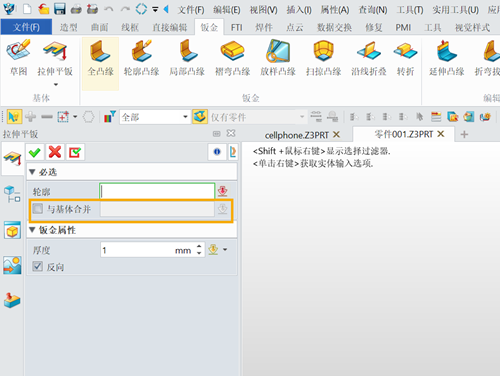Image resolution: width=500 pixels, height=376 pixels.
Task: Click the panel toggle icon beside the info button
Action: pos(233,152)
